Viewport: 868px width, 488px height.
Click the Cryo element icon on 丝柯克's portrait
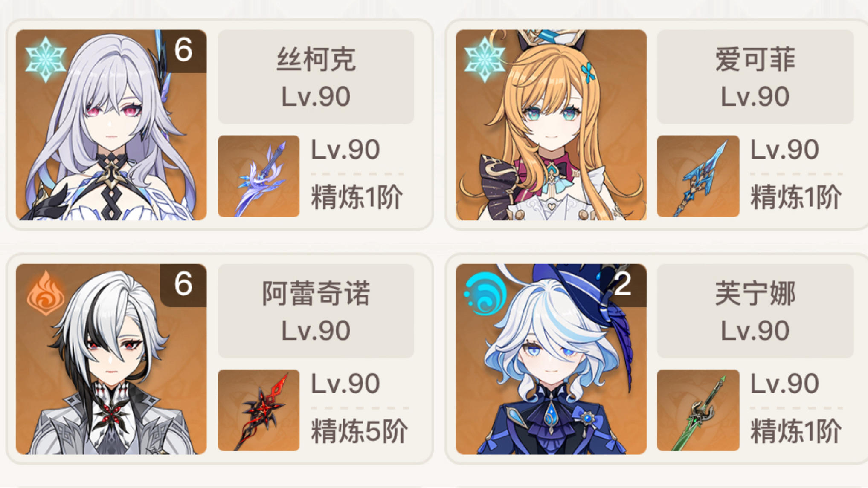click(46, 59)
